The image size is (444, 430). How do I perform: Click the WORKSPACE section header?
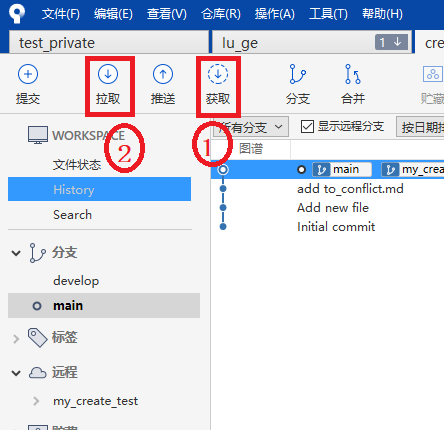click(88, 135)
